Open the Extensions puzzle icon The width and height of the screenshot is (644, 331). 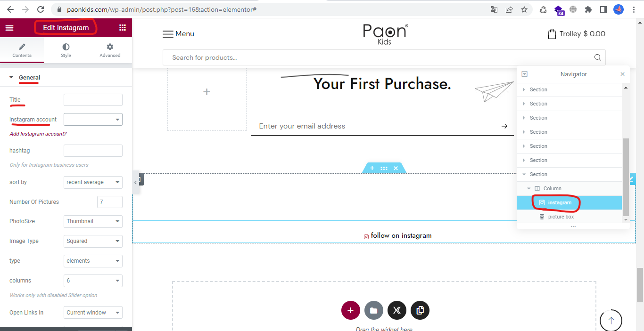[588, 9]
